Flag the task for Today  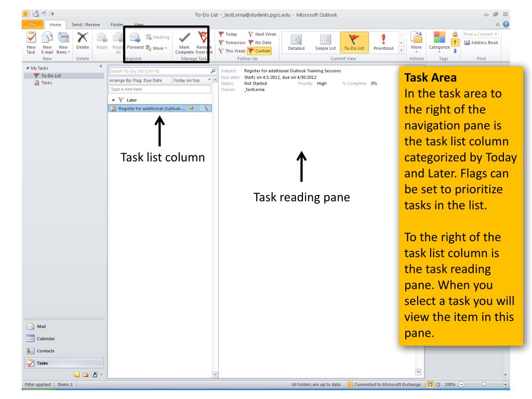tap(228, 34)
